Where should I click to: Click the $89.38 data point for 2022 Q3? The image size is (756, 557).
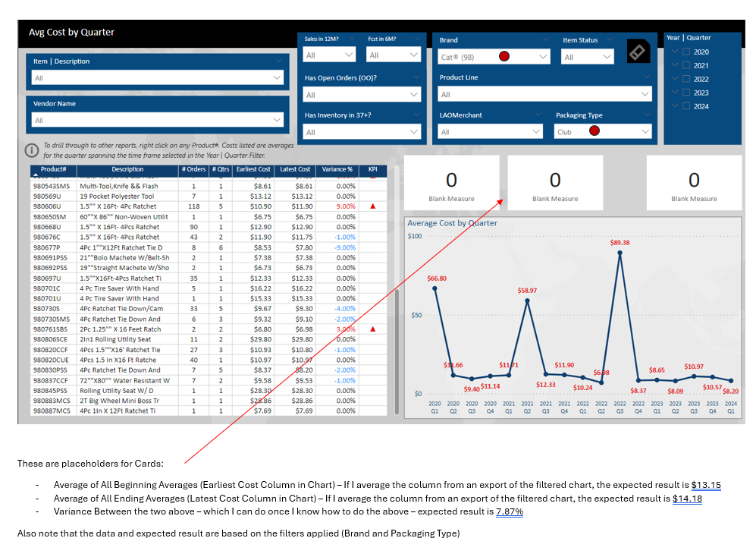pos(620,253)
